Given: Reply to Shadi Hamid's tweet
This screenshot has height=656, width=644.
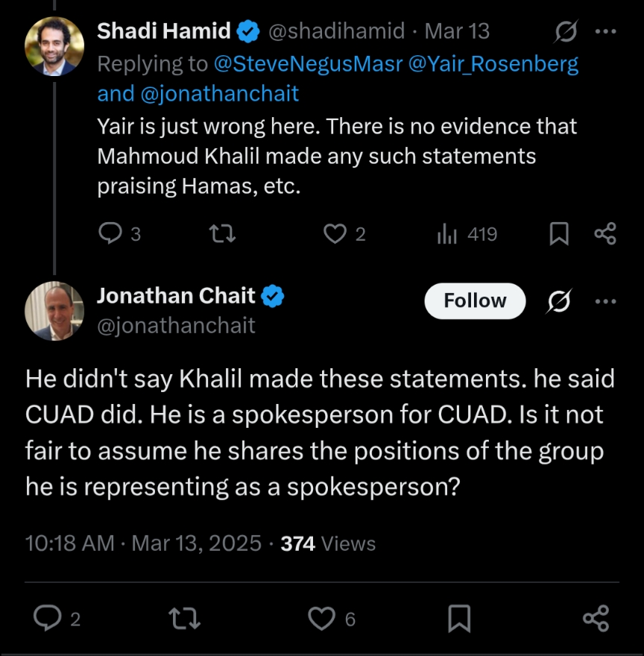Looking at the screenshot, I should click(110, 234).
